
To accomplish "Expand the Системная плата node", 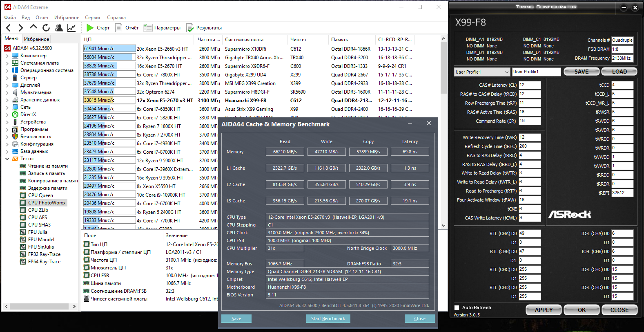I will pyautogui.click(x=7, y=63).
